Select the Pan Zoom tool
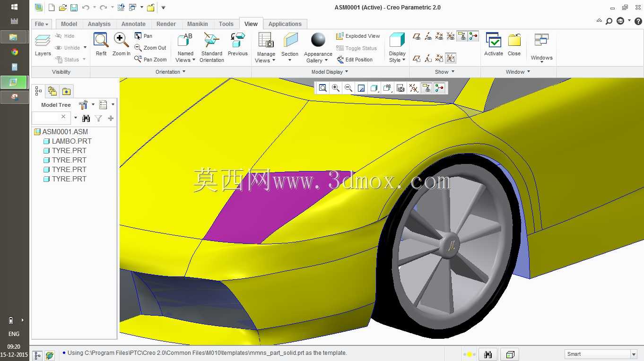 click(150, 60)
